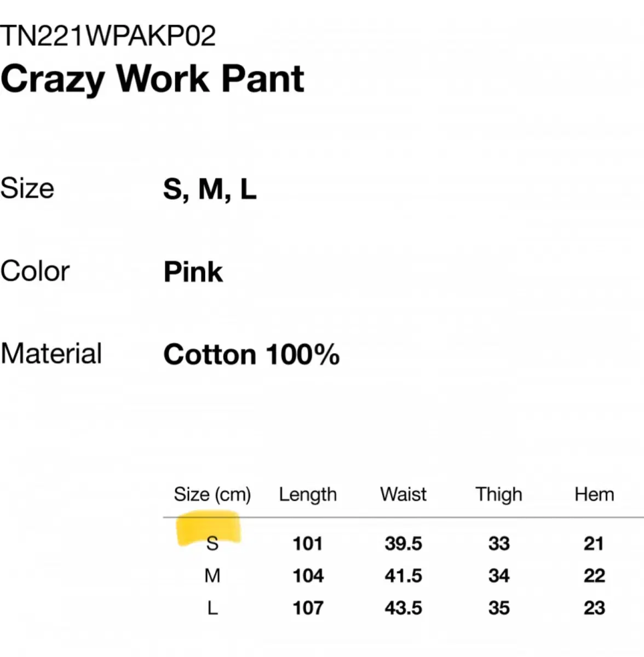The image size is (644, 657).
Task: Click the 33 thigh value
Action: [x=499, y=543]
